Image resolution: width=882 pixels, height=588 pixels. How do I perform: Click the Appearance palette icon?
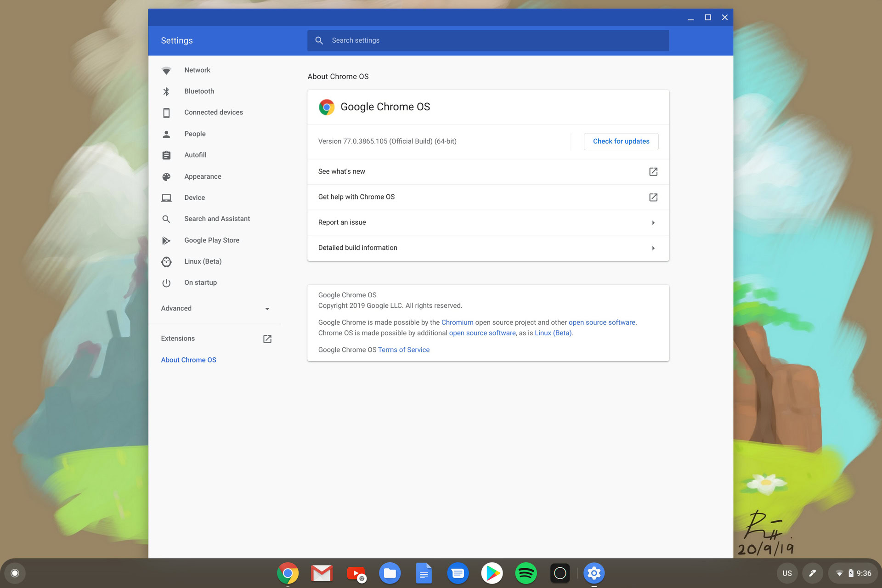(x=166, y=177)
